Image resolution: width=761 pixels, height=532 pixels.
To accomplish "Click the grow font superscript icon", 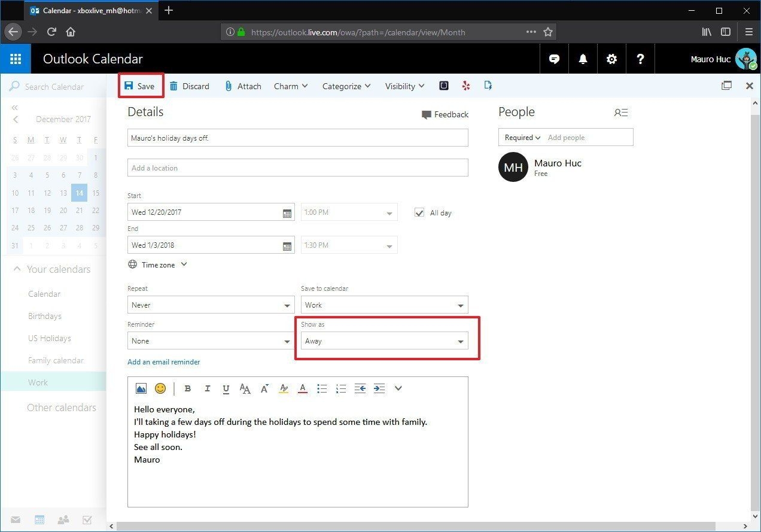I will 264,388.
